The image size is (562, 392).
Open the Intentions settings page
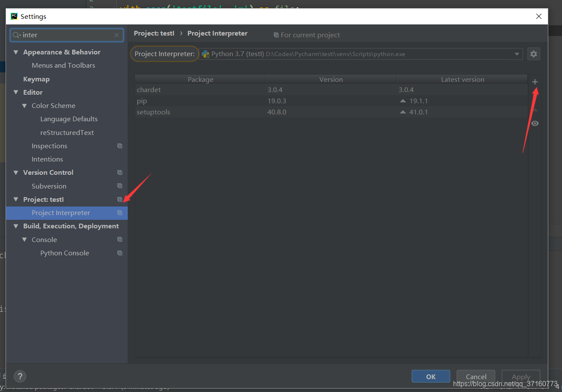point(47,159)
